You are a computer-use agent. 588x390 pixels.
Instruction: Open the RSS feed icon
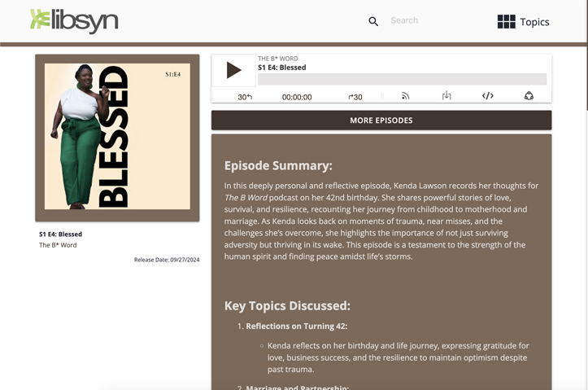pos(405,96)
